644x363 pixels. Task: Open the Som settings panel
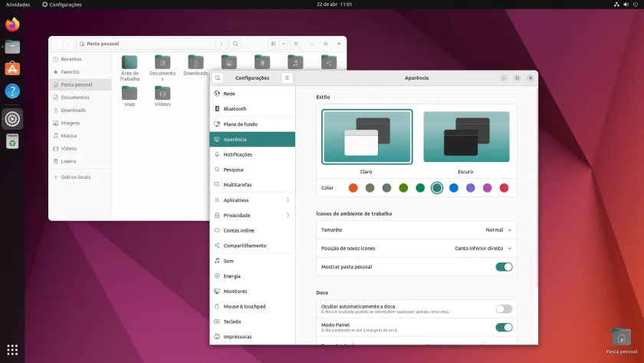coord(252,261)
